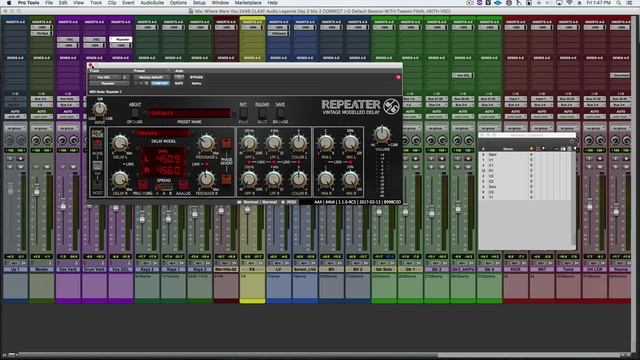Open the Memory Locations window options menu
Viewport: 640px width, 360px height.
point(572,142)
